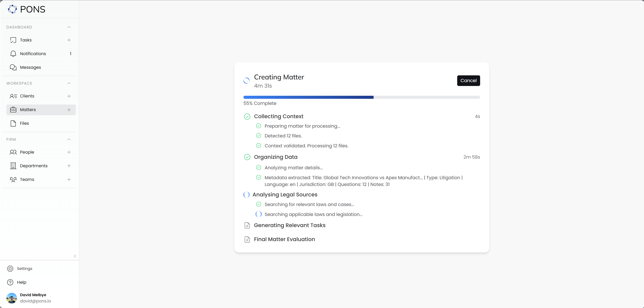This screenshot has width=644, height=308.
Task: Open the Tasks panel icon in sidebar
Action: coord(13,40)
